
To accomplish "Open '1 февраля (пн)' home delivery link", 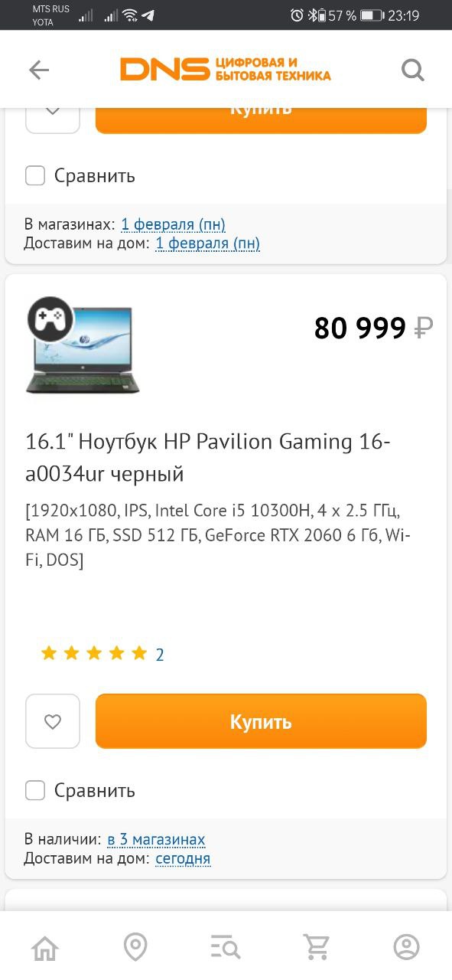I will click(x=208, y=243).
